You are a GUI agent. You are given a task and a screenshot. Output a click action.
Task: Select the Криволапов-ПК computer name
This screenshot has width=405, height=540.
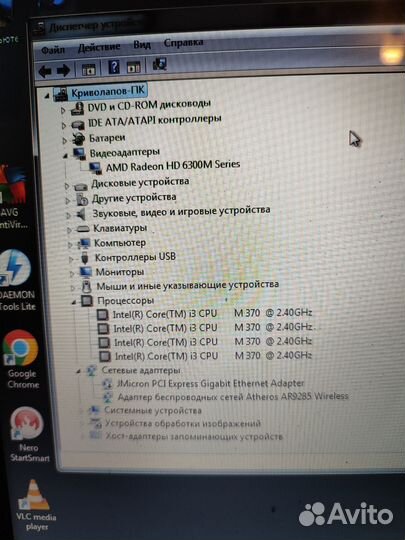click(108, 92)
